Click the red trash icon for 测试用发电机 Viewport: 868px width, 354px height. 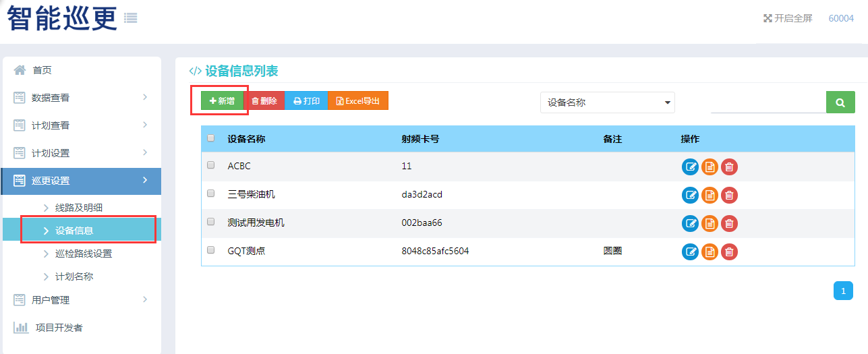729,224
